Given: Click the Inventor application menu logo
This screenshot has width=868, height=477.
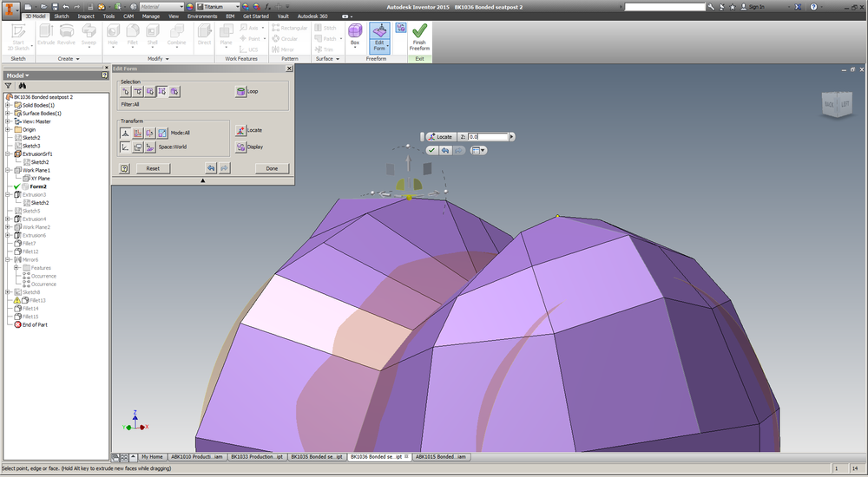Looking at the screenshot, I should 11,9.
